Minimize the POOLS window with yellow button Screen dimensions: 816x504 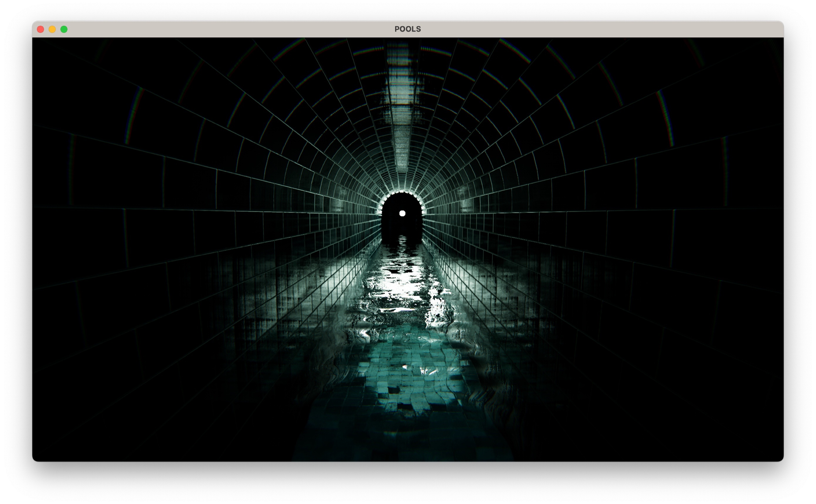point(52,29)
